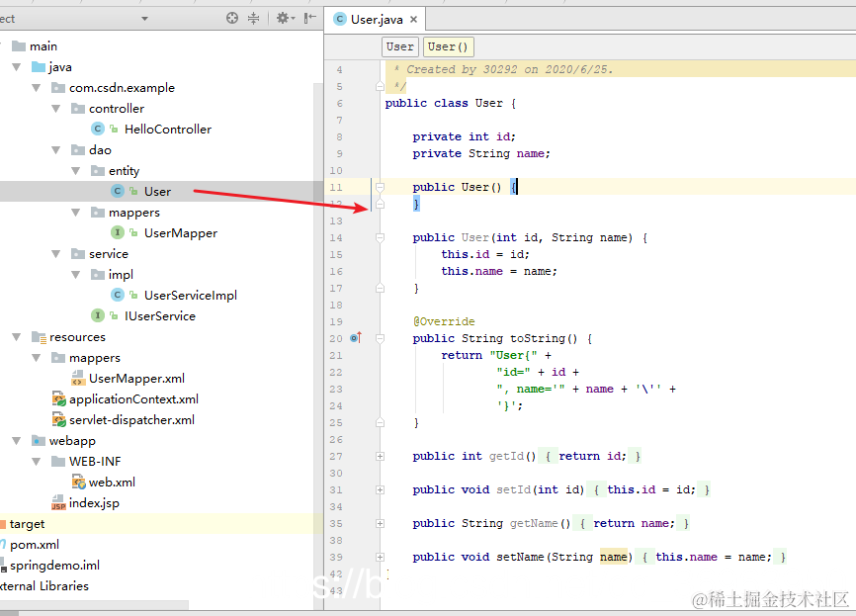Collapse the webapp folder arrow
Screen dimensions: 856x616
[x=17, y=441]
